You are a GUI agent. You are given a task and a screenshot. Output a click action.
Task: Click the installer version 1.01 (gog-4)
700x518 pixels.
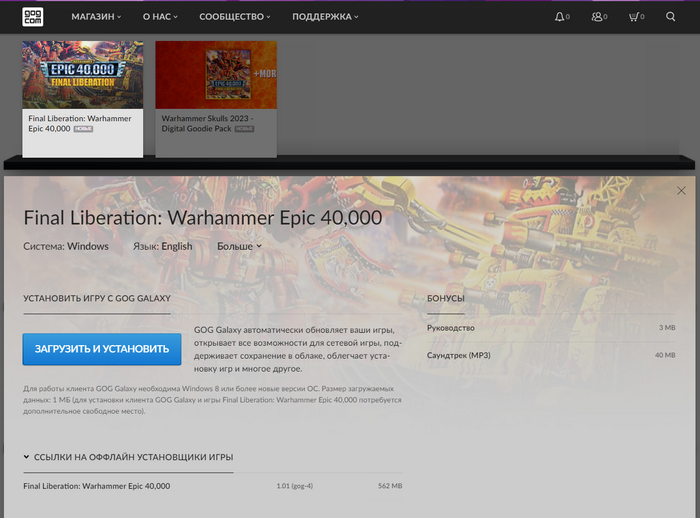(x=295, y=486)
